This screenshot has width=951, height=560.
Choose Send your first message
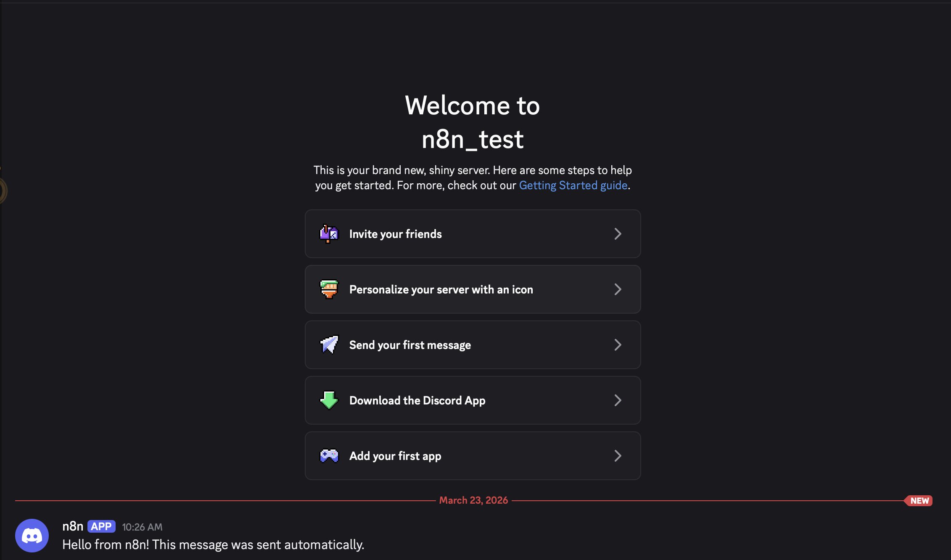click(x=473, y=345)
